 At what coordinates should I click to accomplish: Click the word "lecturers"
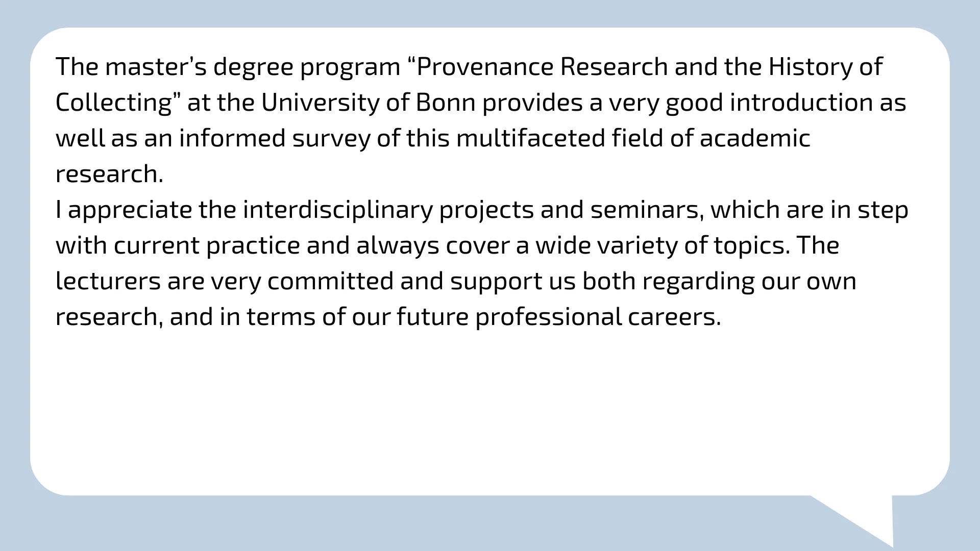pos(108,281)
